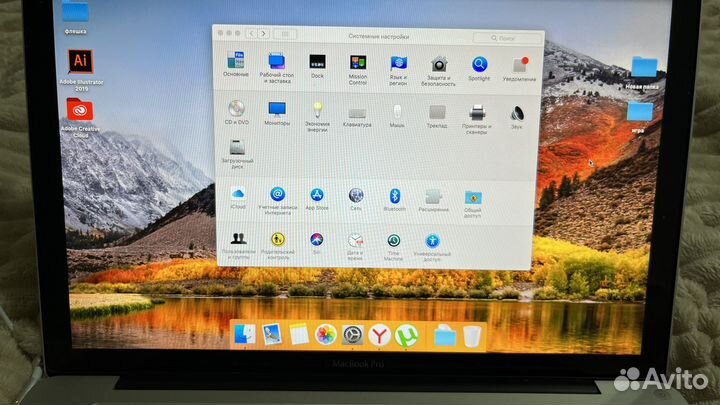Open Spotlight preferences pane

click(x=479, y=64)
